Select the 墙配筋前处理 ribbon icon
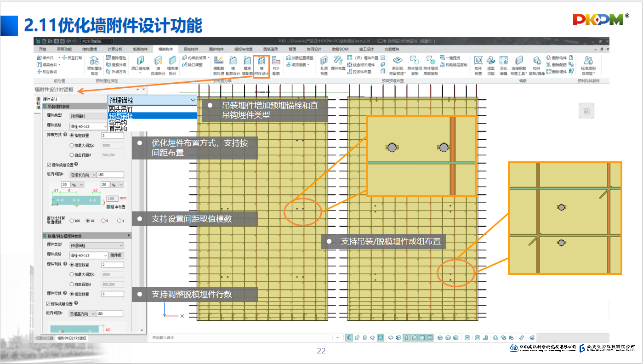The width and height of the screenshot is (643, 364). point(219,65)
